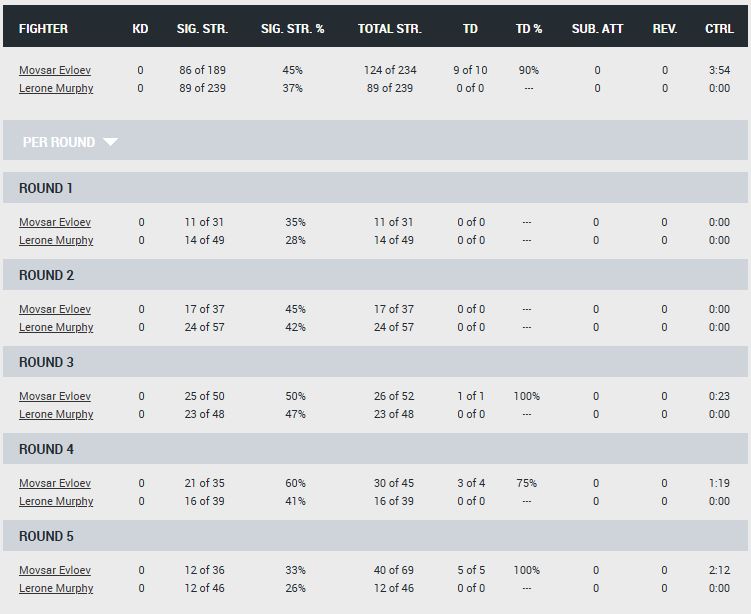Click Movsar Evloev under Round 1
The height and width of the screenshot is (614, 751).
coord(55,222)
